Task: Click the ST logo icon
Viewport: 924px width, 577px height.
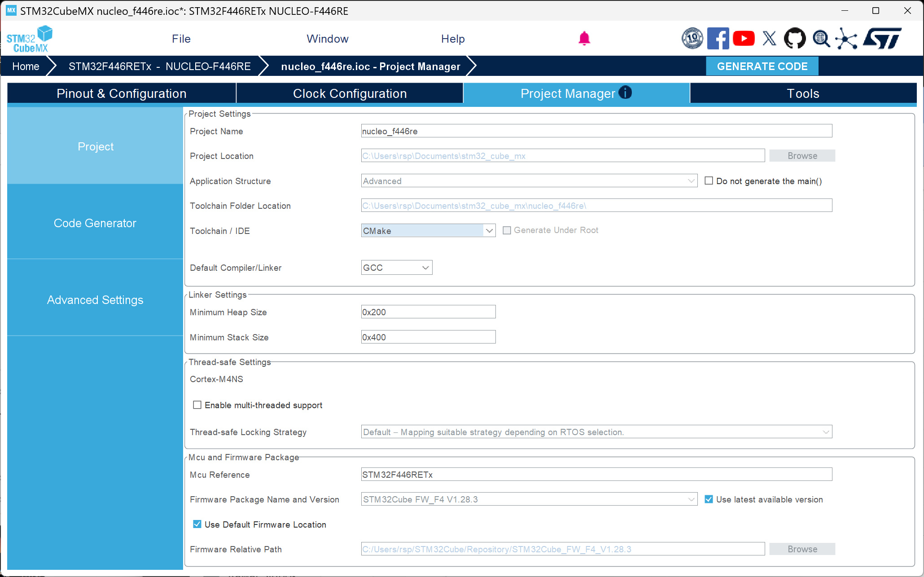Action: (882, 39)
